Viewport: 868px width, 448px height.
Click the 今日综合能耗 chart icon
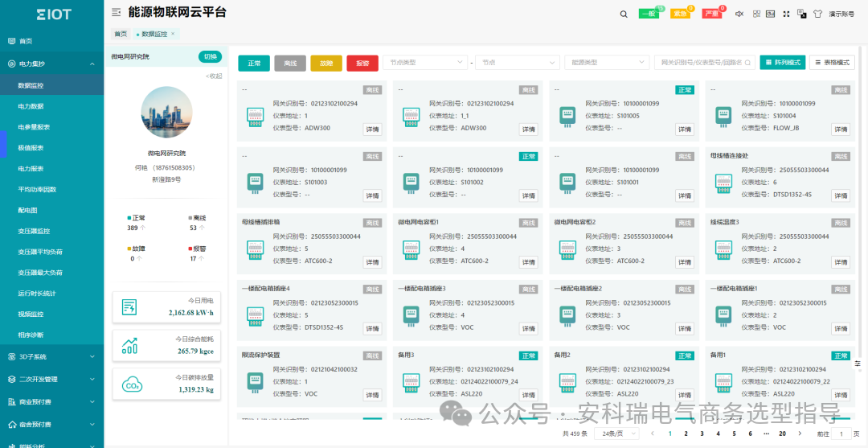tap(129, 346)
